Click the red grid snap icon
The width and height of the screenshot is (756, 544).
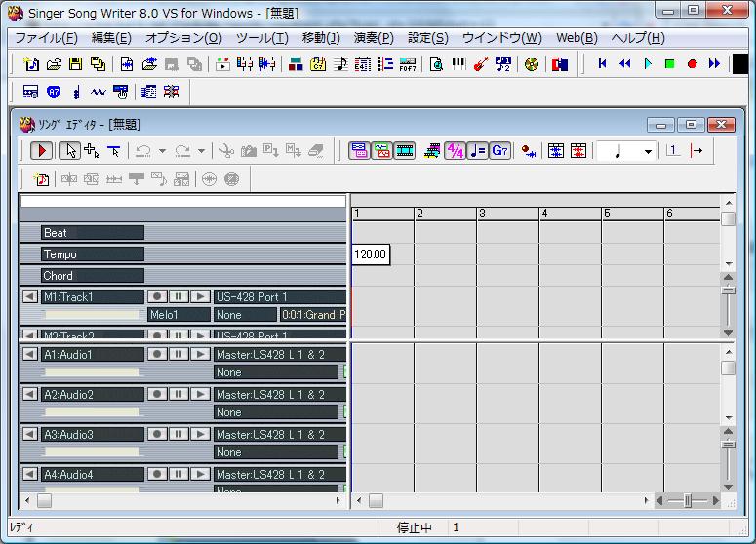click(x=578, y=151)
